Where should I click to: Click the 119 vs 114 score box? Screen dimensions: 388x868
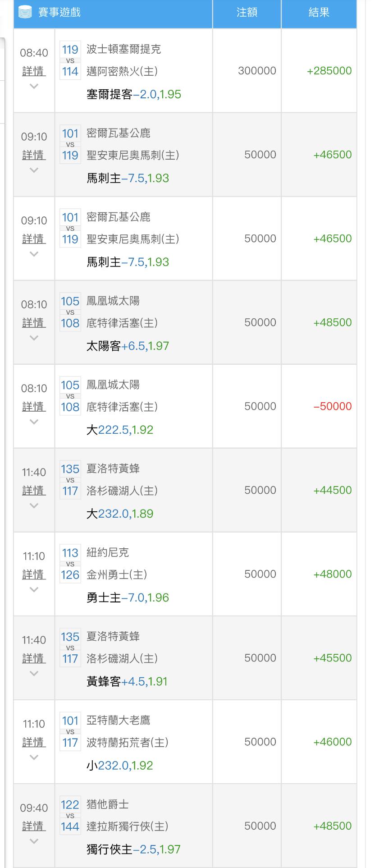coord(70,60)
